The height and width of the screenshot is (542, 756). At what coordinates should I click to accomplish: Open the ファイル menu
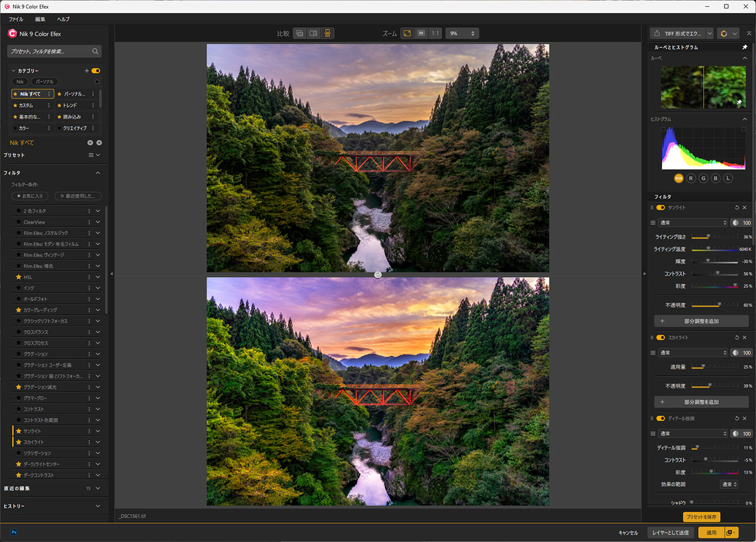pyautogui.click(x=16, y=20)
